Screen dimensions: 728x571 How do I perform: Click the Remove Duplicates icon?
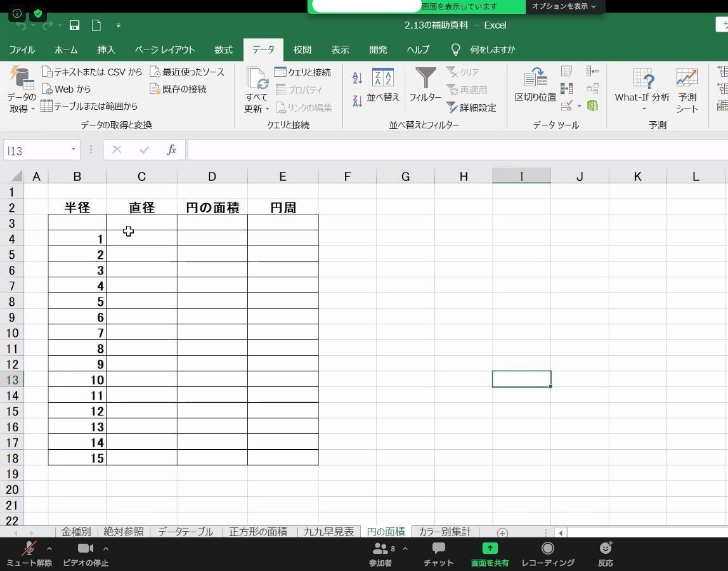click(x=566, y=88)
